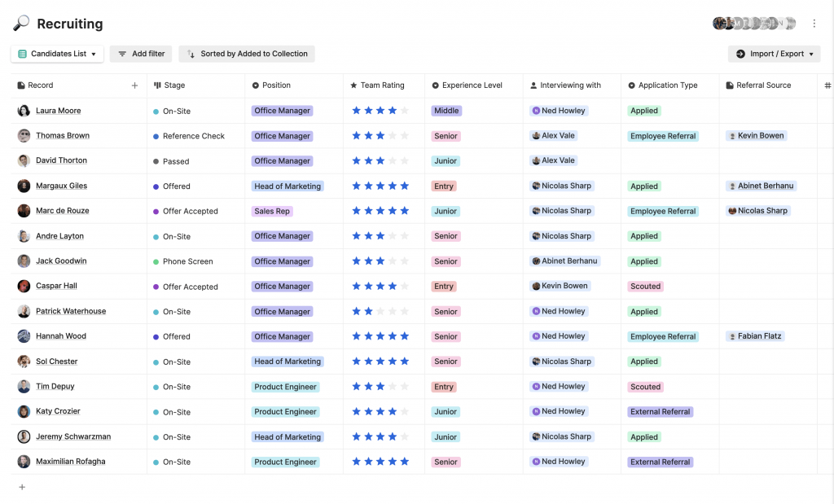Image resolution: width=834 pixels, height=504 pixels.
Task: Click Kevin Bowen referral source chip
Action: coord(757,136)
